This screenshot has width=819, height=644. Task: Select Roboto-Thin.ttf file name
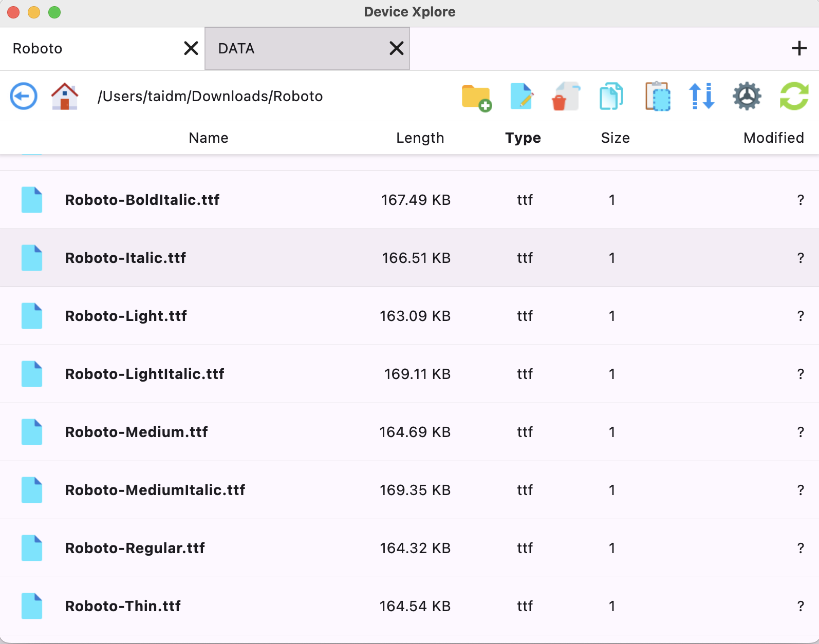[x=123, y=606]
